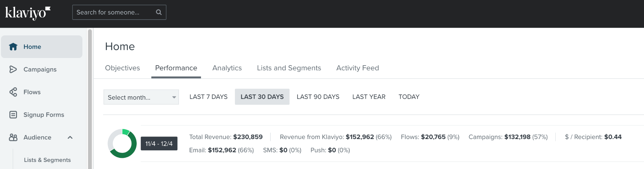Open the Lists and Segments tab
This screenshot has height=169, width=644.
289,68
